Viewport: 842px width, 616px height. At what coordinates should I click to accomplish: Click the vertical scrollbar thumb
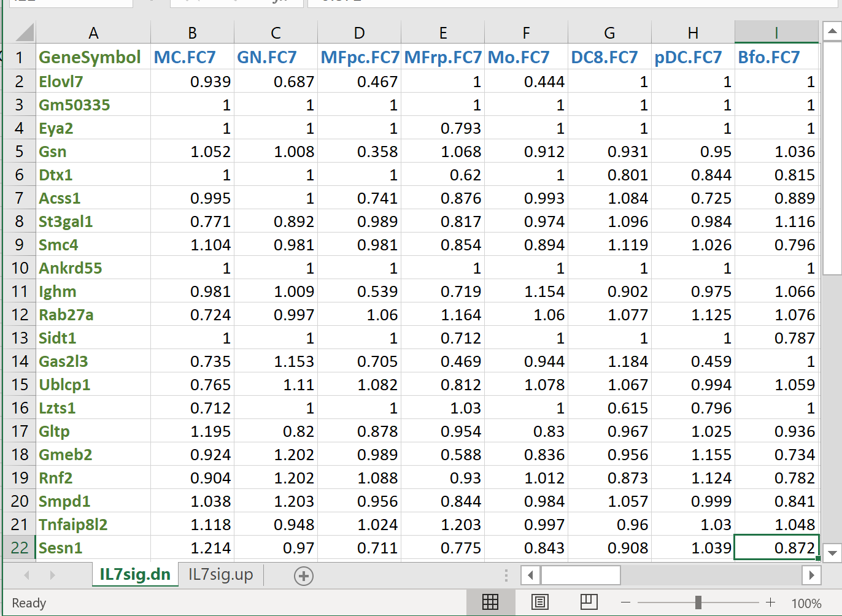tap(832, 158)
